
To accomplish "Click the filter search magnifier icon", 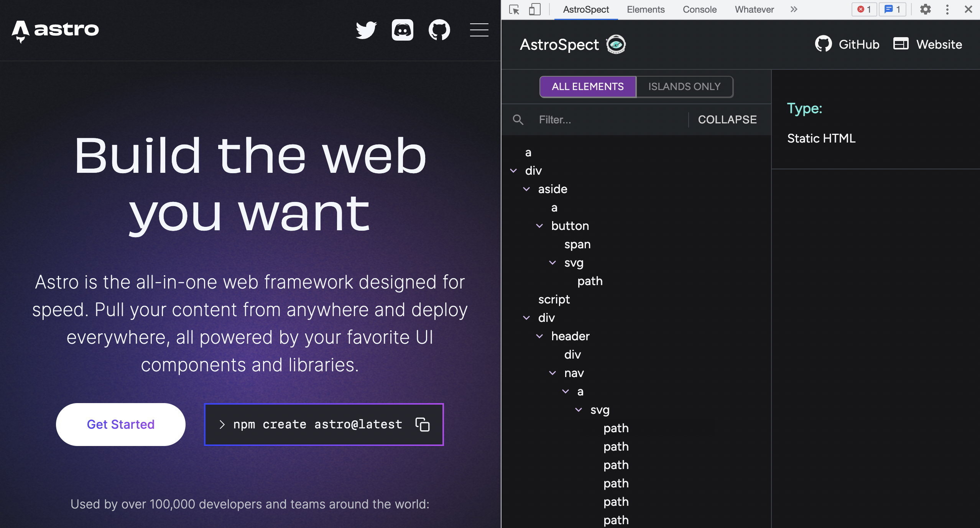I will pos(518,120).
